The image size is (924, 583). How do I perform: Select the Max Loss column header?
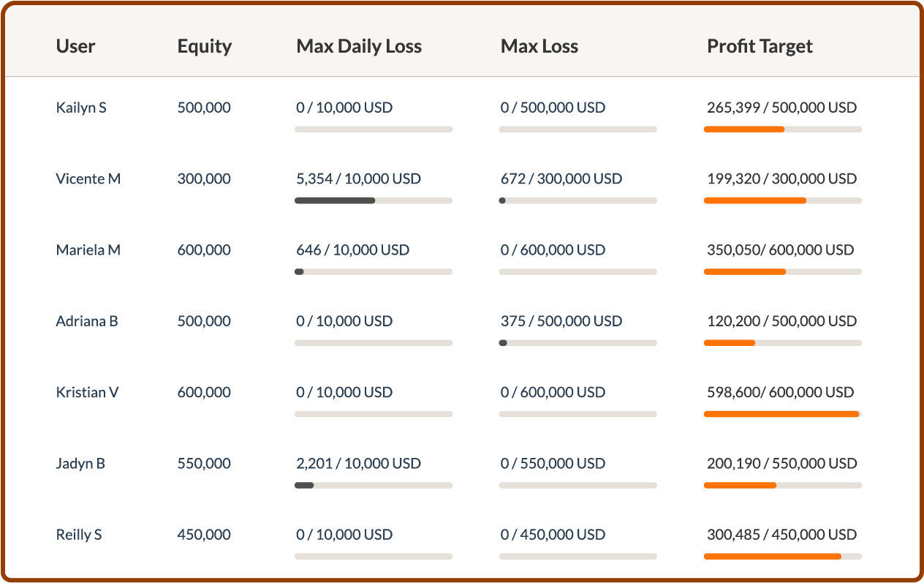[x=539, y=46]
